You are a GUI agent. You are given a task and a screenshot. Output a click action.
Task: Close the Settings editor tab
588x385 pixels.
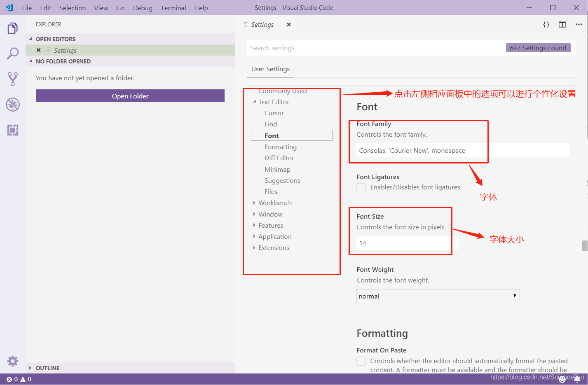(x=289, y=24)
